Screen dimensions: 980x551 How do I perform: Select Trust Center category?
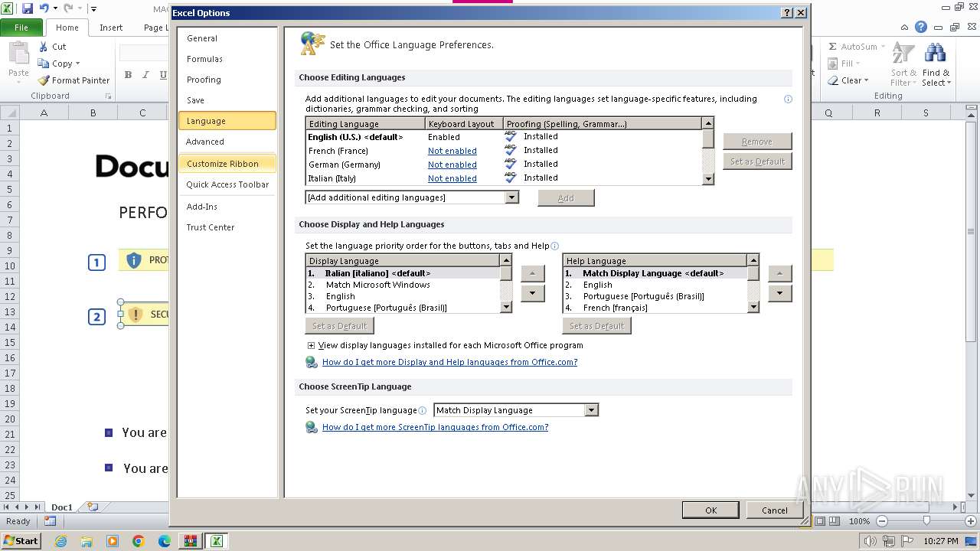[227, 227]
